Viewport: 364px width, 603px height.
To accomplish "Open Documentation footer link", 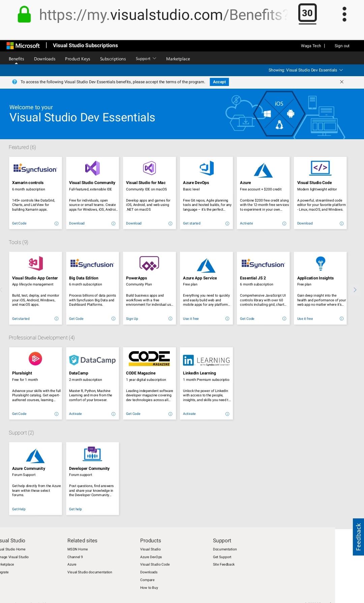I will [x=225, y=549].
